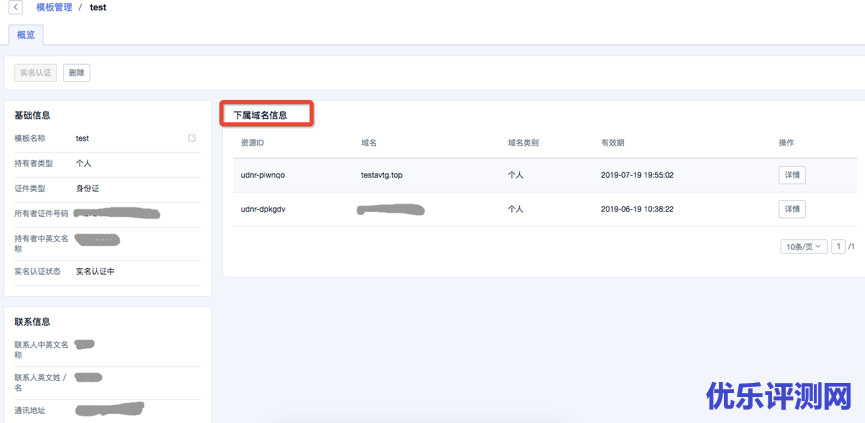Open 详情 for udnr-dpkgdv
Screen dimensions: 865x423
(x=792, y=209)
